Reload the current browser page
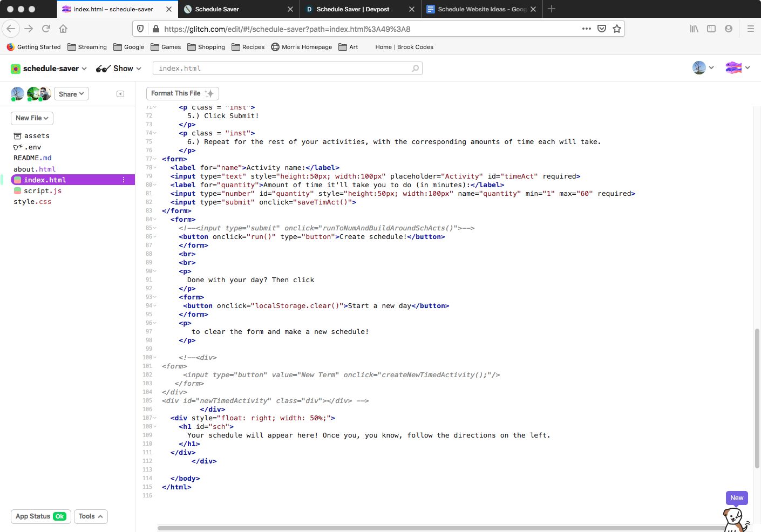 pyautogui.click(x=46, y=29)
